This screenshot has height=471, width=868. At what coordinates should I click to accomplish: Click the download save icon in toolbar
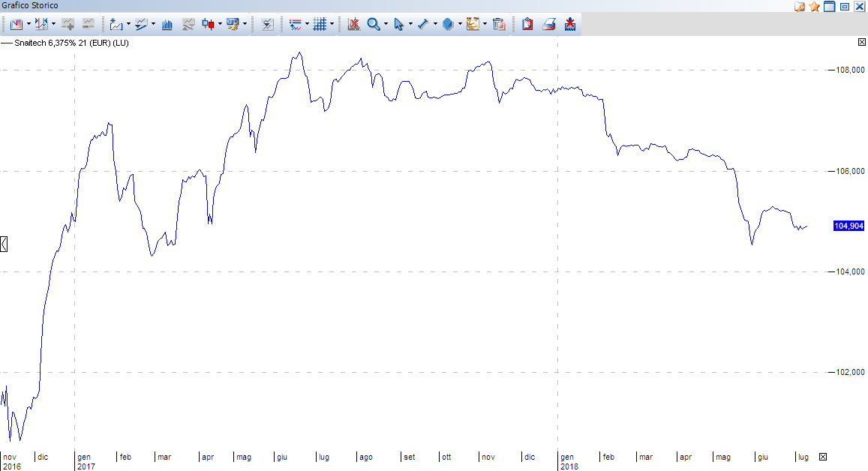coord(570,24)
